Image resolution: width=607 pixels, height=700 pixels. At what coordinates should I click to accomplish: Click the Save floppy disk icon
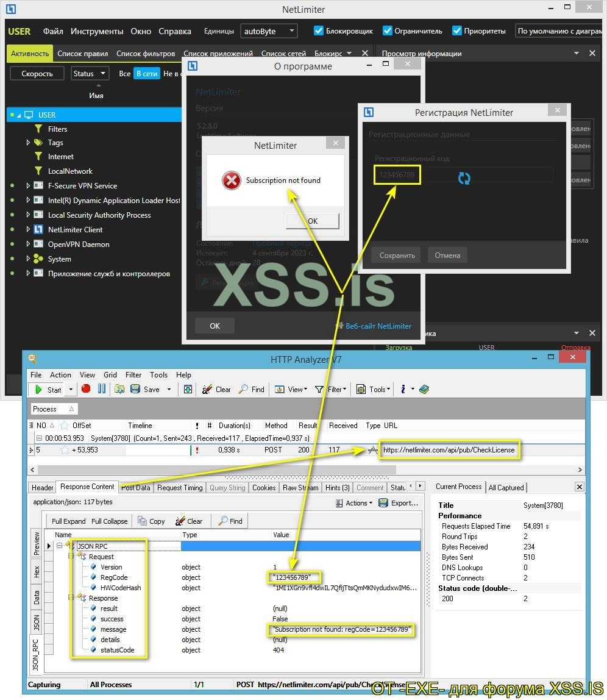coord(135,389)
